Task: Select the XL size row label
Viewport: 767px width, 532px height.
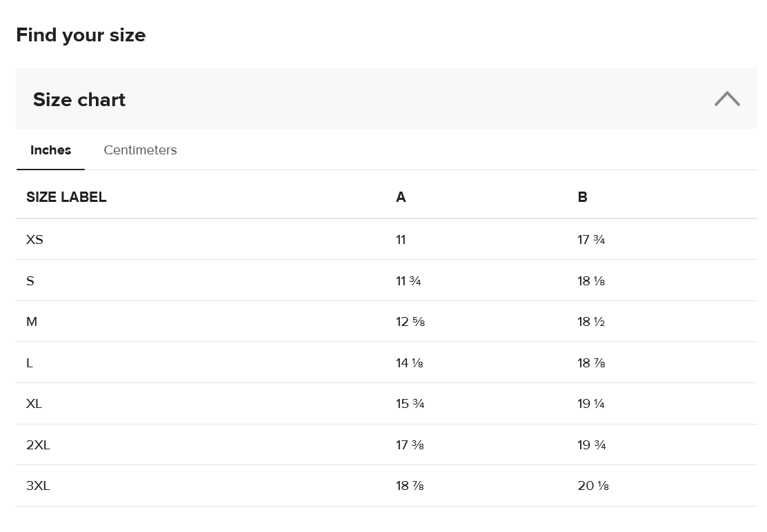Action: [x=34, y=404]
